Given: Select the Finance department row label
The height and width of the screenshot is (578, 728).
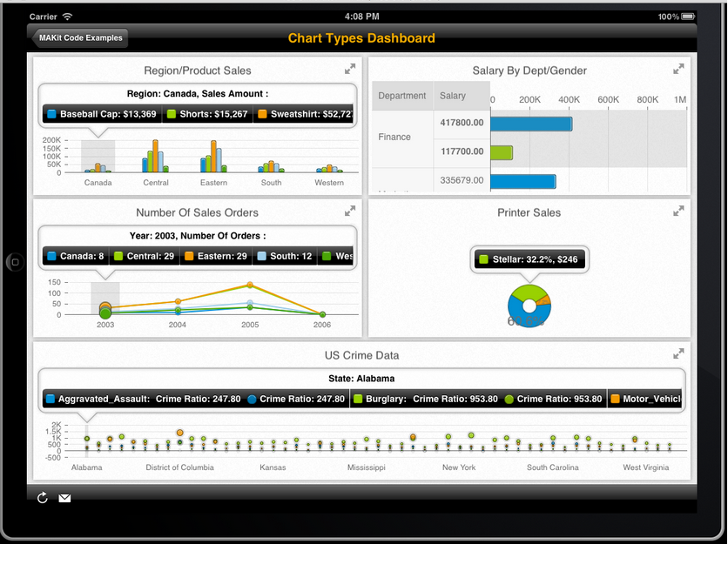Looking at the screenshot, I should click(x=394, y=137).
